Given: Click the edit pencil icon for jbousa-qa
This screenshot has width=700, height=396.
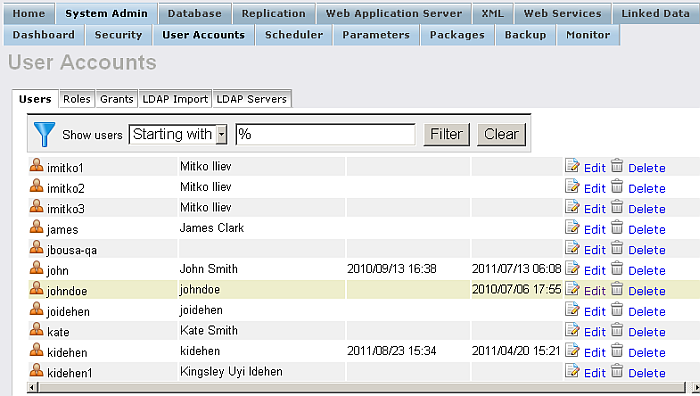Looking at the screenshot, I should [572, 247].
